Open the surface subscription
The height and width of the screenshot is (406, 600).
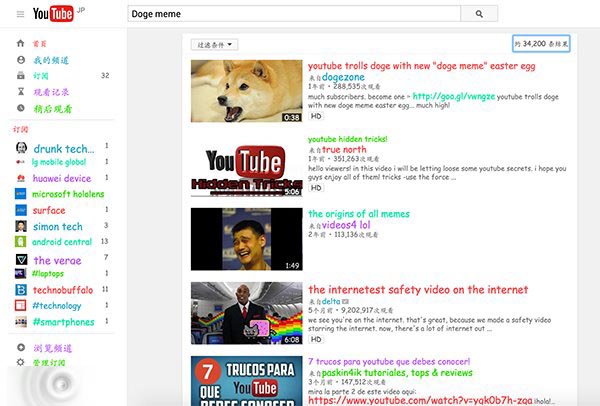coord(49,210)
